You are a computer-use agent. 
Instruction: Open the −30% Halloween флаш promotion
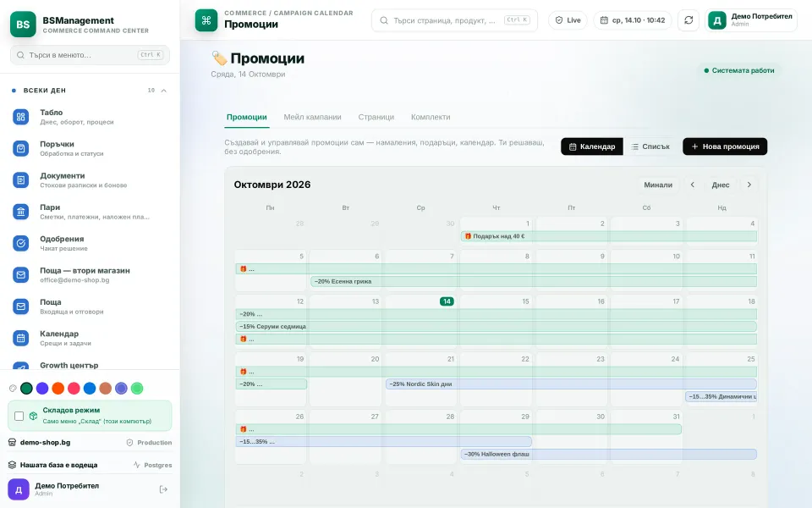609,454
